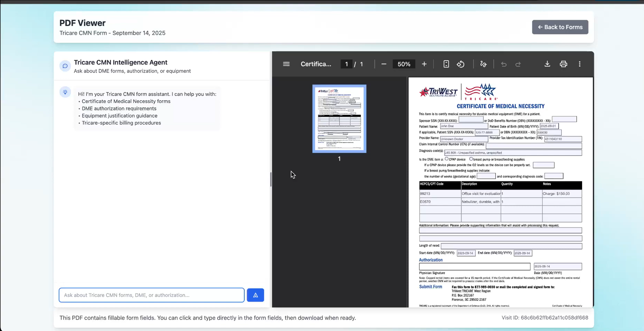
Task: Open page 1 thumbnail
Action: coord(339,119)
